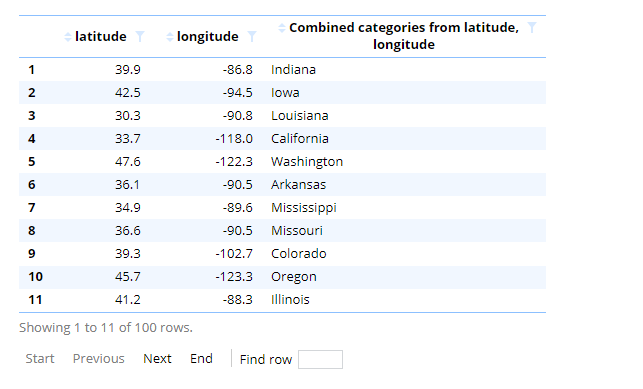
Task: Select the Illinois cell in row 11
Action: click(x=290, y=300)
